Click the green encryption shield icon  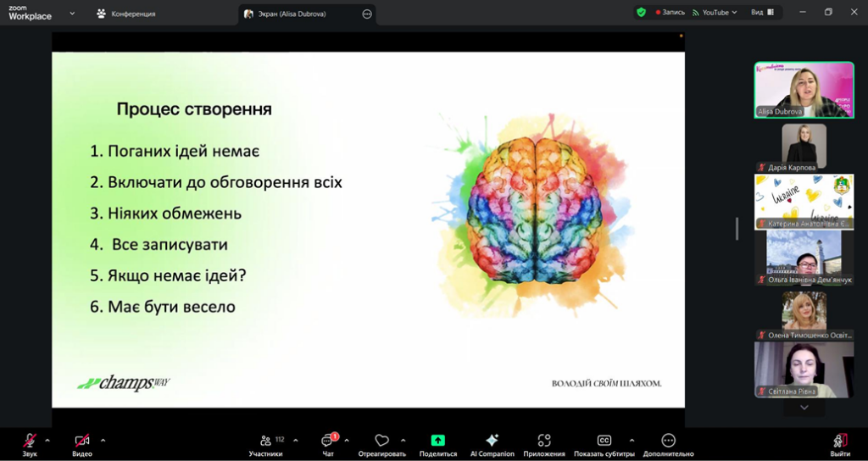(x=641, y=13)
